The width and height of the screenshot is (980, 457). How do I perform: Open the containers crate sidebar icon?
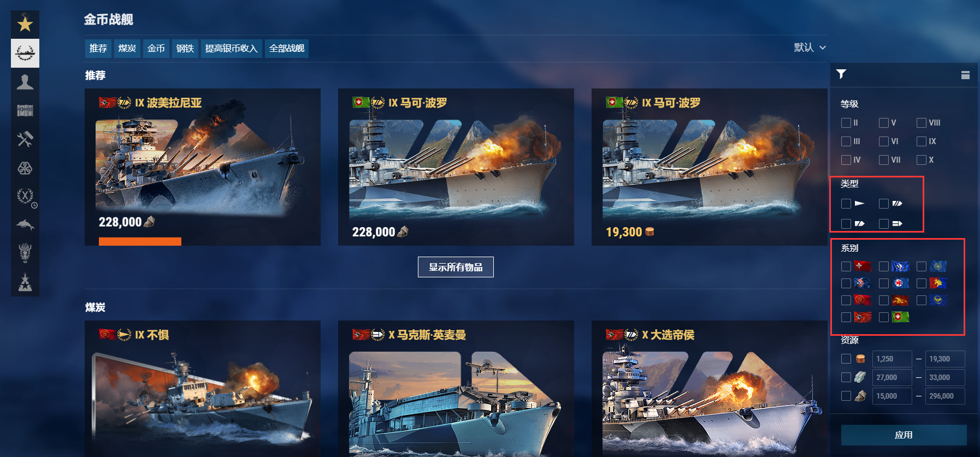pos(25,110)
